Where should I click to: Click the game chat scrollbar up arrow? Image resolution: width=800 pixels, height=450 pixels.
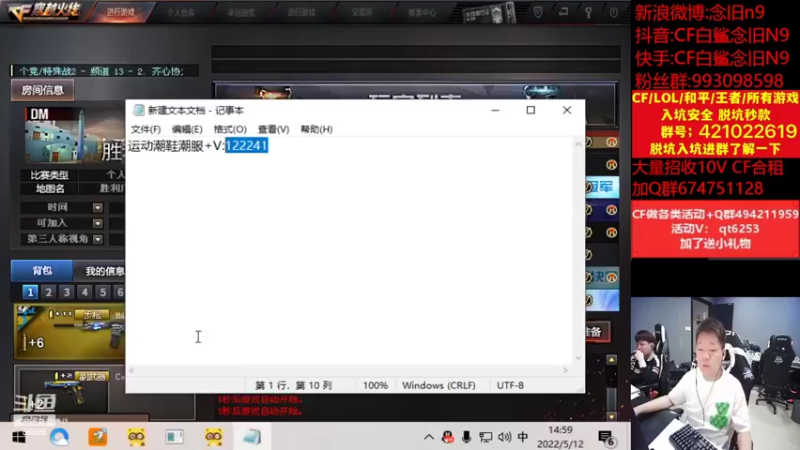pos(611,360)
